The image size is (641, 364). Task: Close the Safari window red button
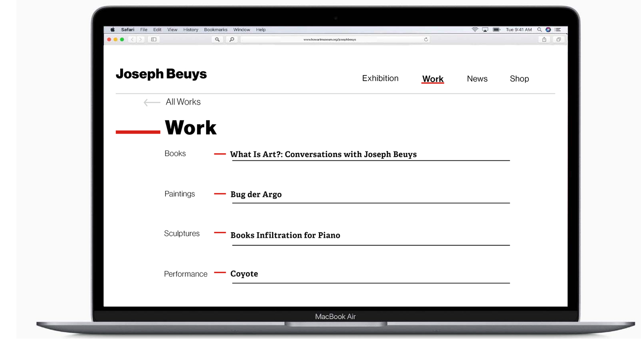click(x=109, y=39)
